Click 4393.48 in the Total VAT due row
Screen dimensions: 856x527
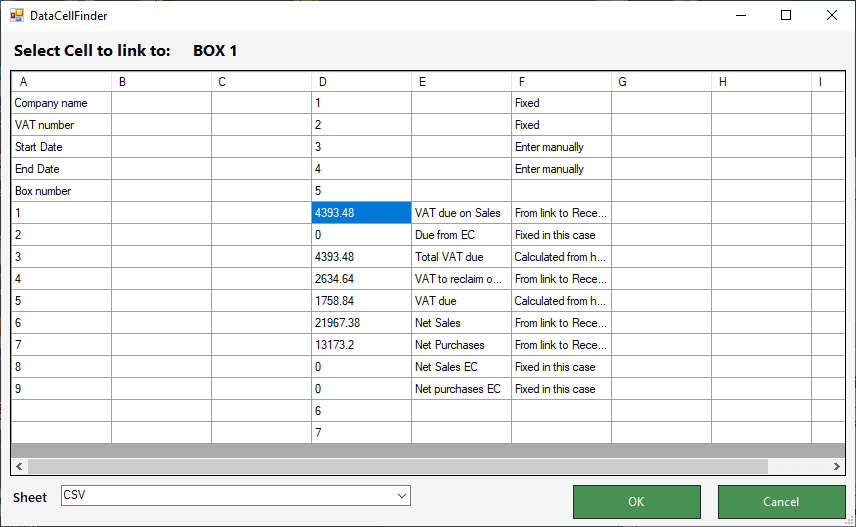361,257
